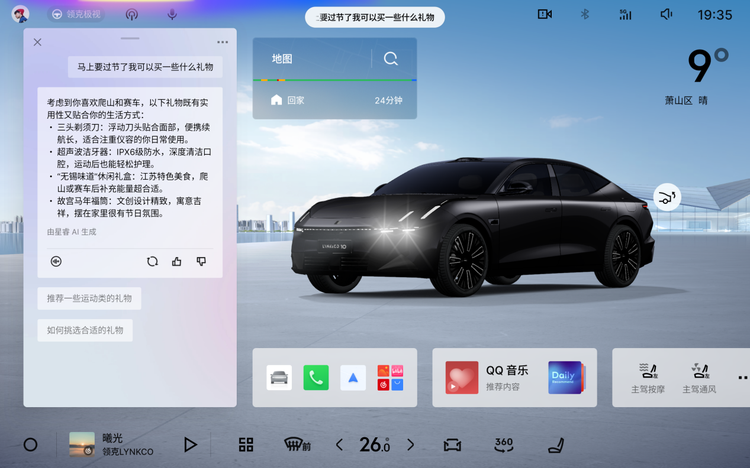Open the three-dot menu in AI panel
Image resolution: width=750 pixels, height=468 pixels.
pyautogui.click(x=222, y=42)
